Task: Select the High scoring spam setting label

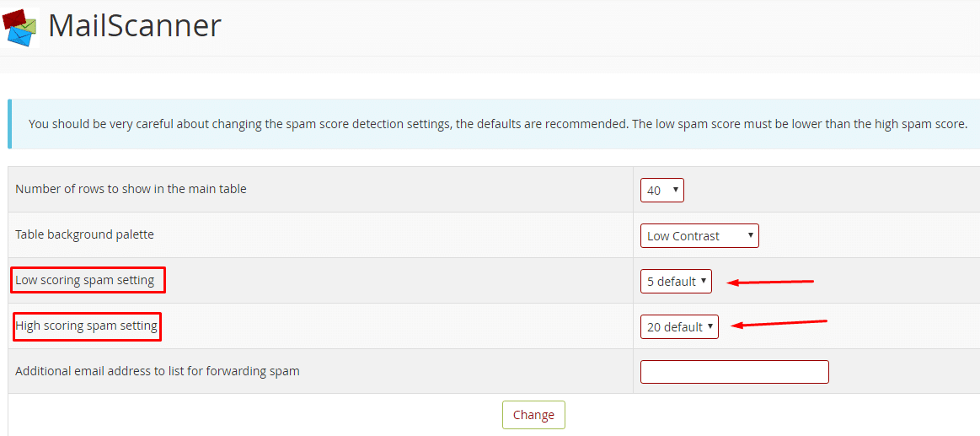Action: [x=86, y=326]
